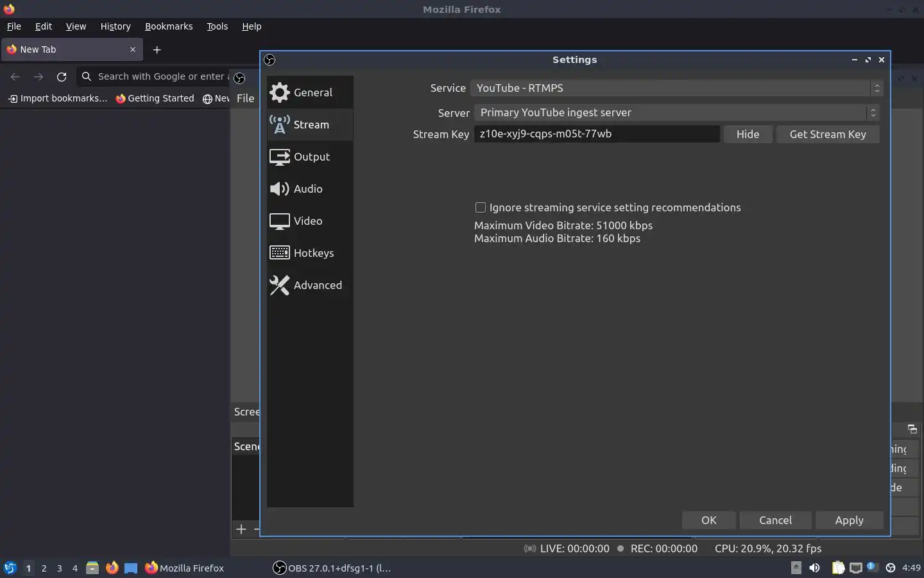Click the LXQt start menu icon in taskbar
Image resolution: width=924 pixels, height=578 pixels.
point(10,568)
